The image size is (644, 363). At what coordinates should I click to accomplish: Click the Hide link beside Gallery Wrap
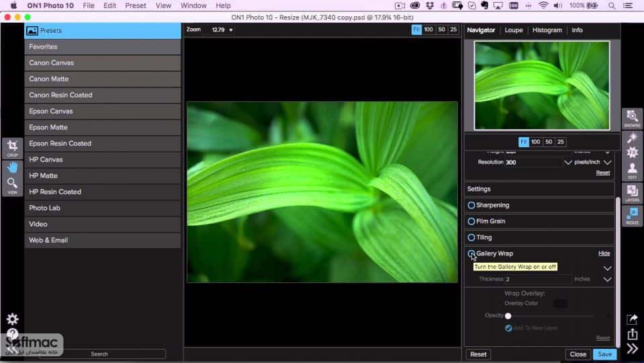tap(604, 253)
